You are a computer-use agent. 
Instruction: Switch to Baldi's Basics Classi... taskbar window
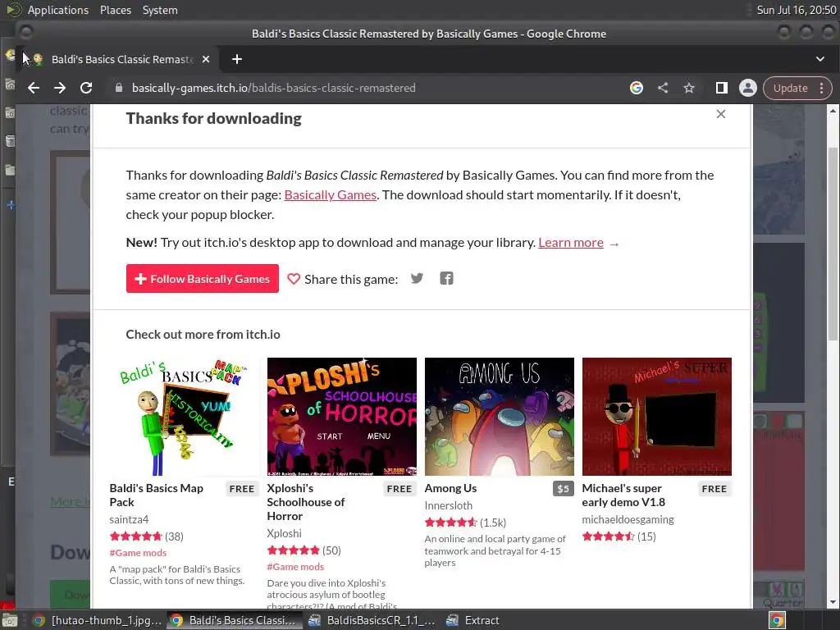[234, 620]
